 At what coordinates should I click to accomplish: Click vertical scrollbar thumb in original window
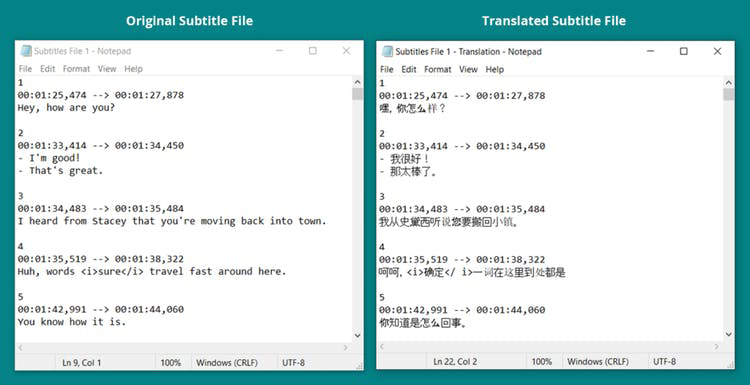357,94
